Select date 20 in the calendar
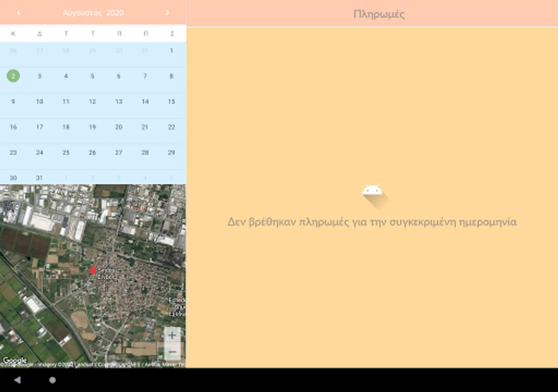Image resolution: width=558 pixels, height=392 pixels. point(119,127)
